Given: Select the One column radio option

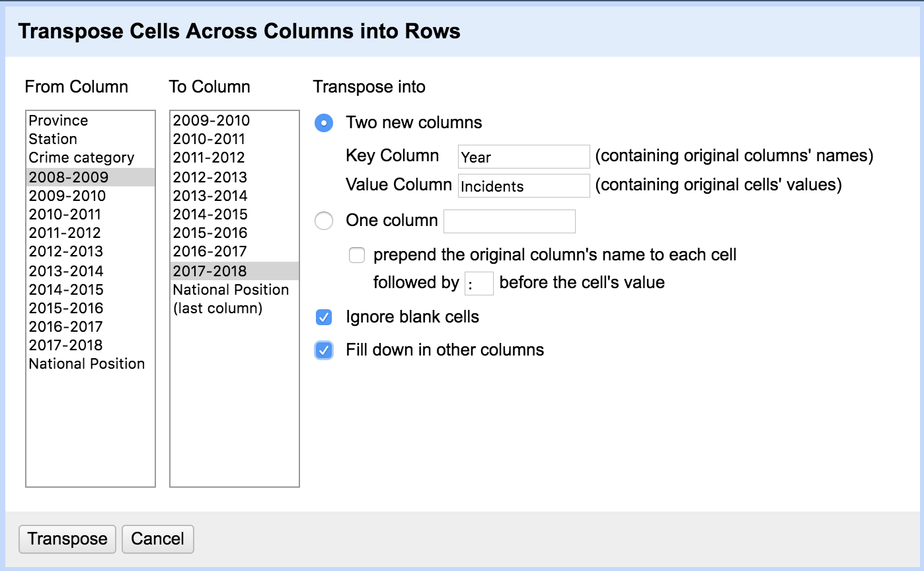Looking at the screenshot, I should [324, 221].
